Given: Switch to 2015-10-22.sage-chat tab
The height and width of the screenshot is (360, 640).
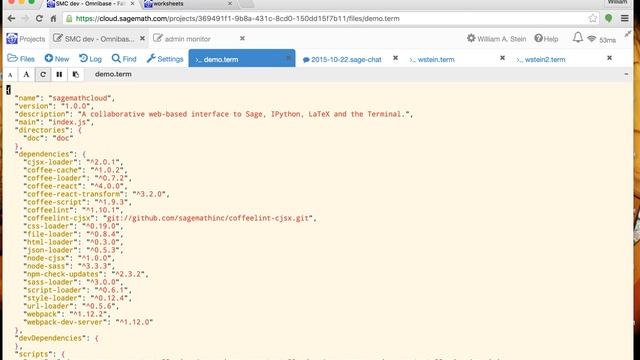Looking at the screenshot, I should click(x=342, y=60).
